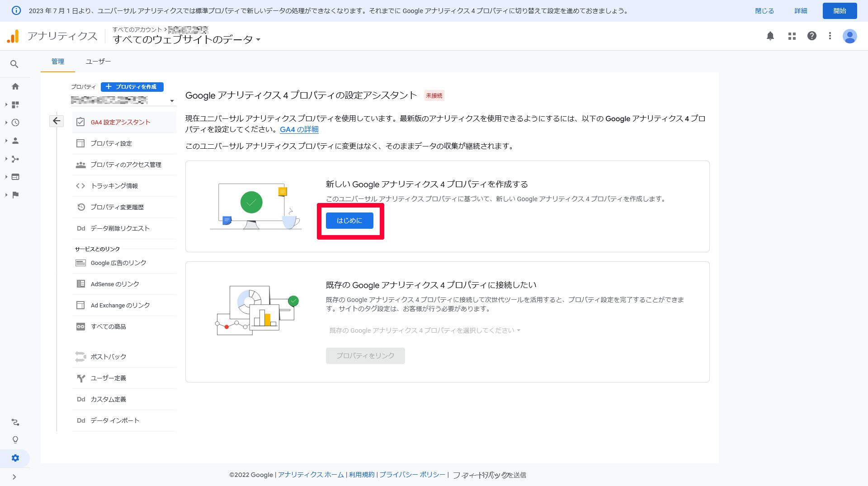Switch to the ユーザー tab
868x486 pixels.
98,61
